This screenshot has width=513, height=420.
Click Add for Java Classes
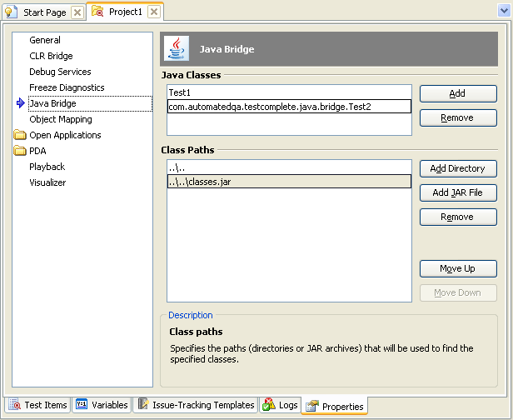coord(458,93)
